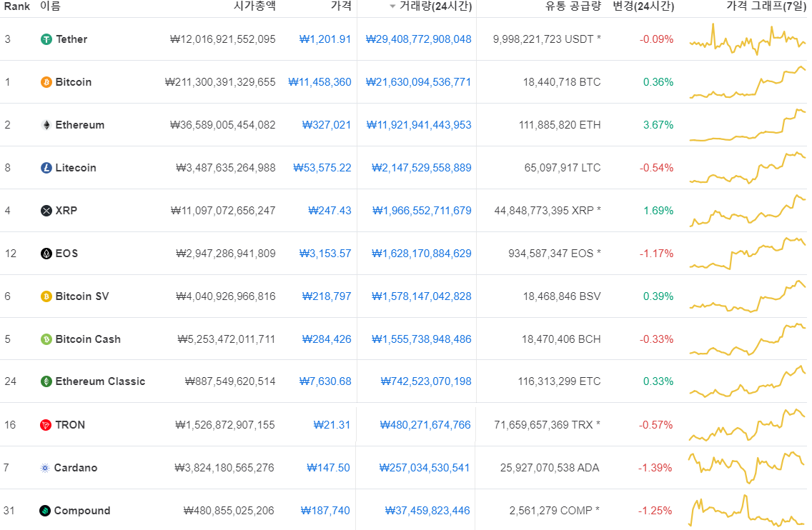Click the Compound logo icon

click(x=45, y=511)
